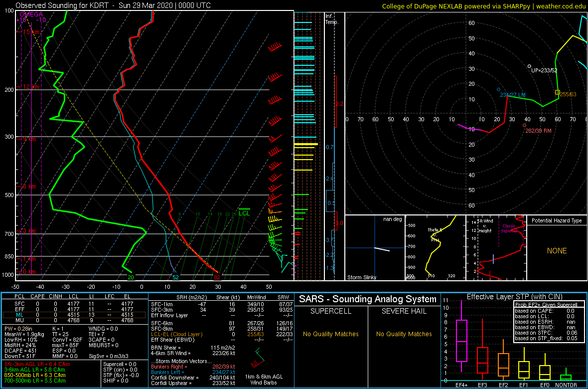Click the red surface temperature value 82
The width and height of the screenshot is (588, 389).
click(217, 277)
